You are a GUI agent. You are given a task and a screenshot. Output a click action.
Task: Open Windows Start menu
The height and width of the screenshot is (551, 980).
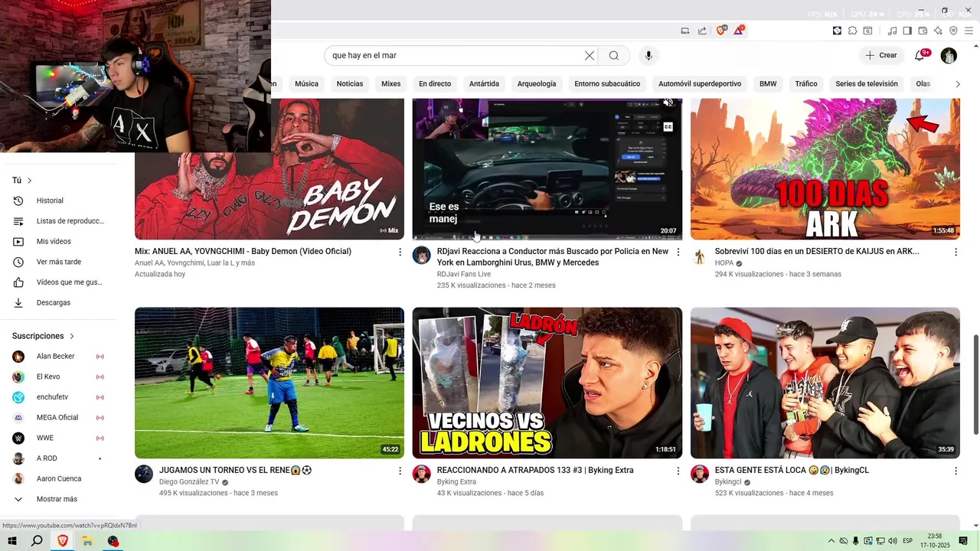click(x=12, y=541)
